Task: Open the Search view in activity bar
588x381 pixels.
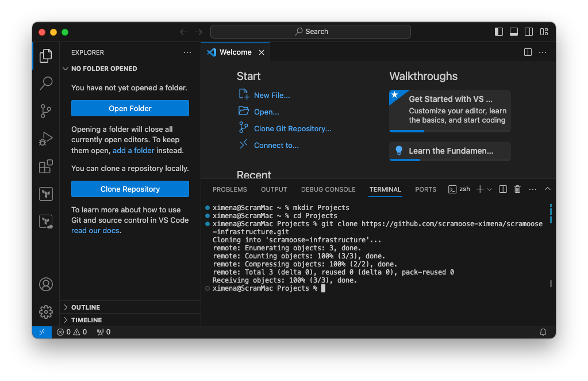Action: [46, 83]
